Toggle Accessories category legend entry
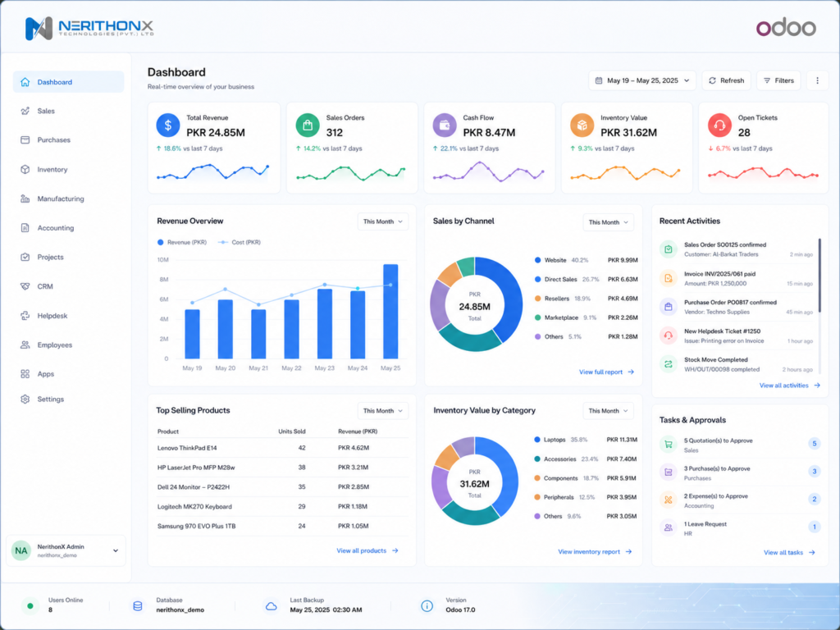The image size is (840, 630). coord(585,459)
